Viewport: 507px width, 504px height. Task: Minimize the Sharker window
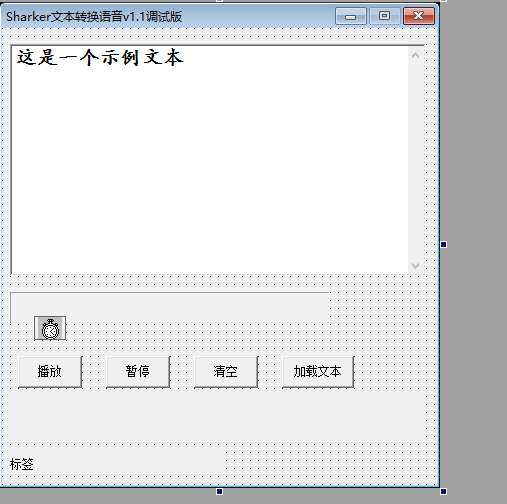[x=351, y=16]
